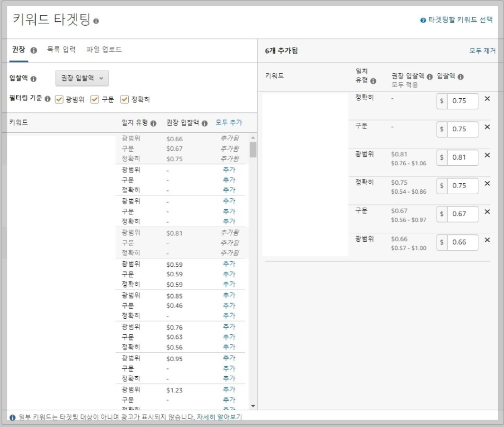The image size is (504, 427).
Task: Uncheck the 광범위 filter checkbox
Action: pos(59,99)
